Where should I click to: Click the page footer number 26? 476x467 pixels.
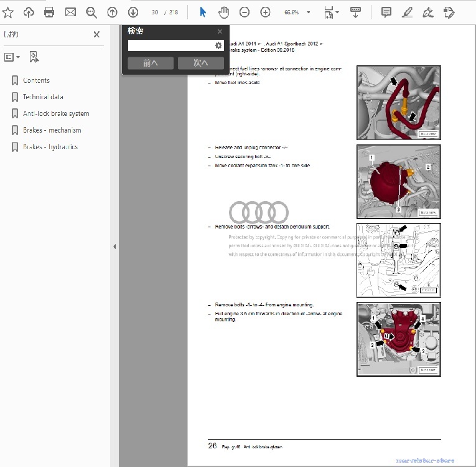212,446
